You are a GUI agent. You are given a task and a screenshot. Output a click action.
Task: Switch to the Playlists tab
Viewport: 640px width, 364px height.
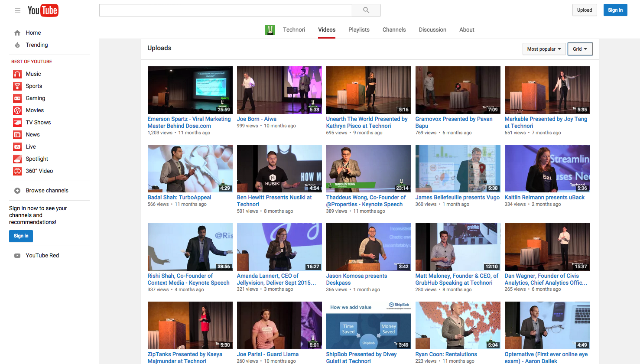click(359, 30)
